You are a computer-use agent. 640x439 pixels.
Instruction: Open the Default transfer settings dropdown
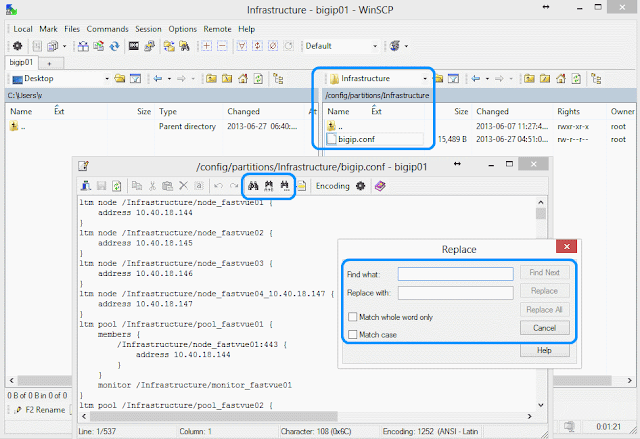[375, 46]
